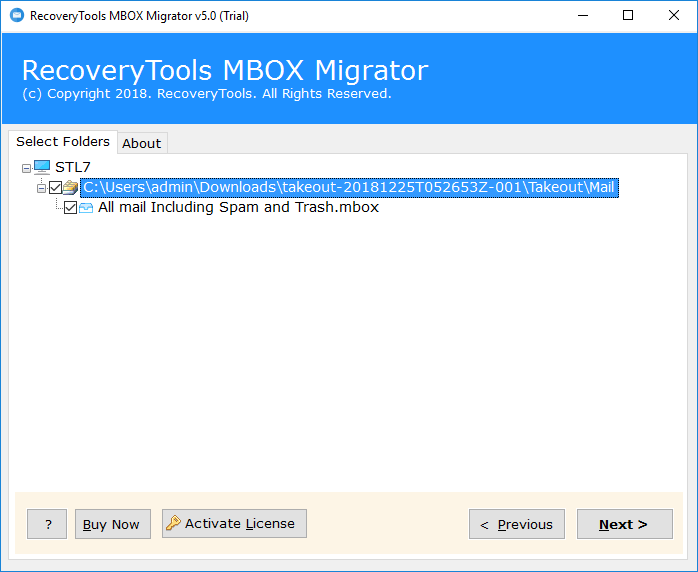This screenshot has width=698, height=572.
Task: Select the C:\Users\admin\Downloads takeout path row
Action: coord(349,187)
